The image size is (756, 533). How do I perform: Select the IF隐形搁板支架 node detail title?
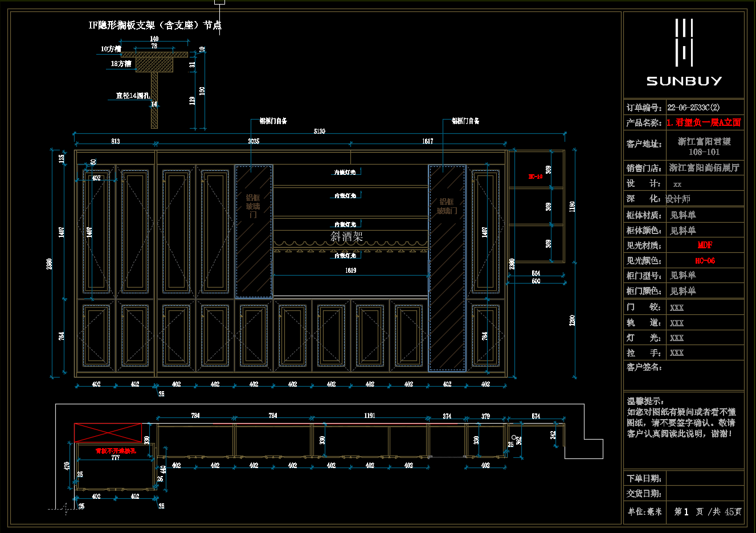[x=155, y=25]
